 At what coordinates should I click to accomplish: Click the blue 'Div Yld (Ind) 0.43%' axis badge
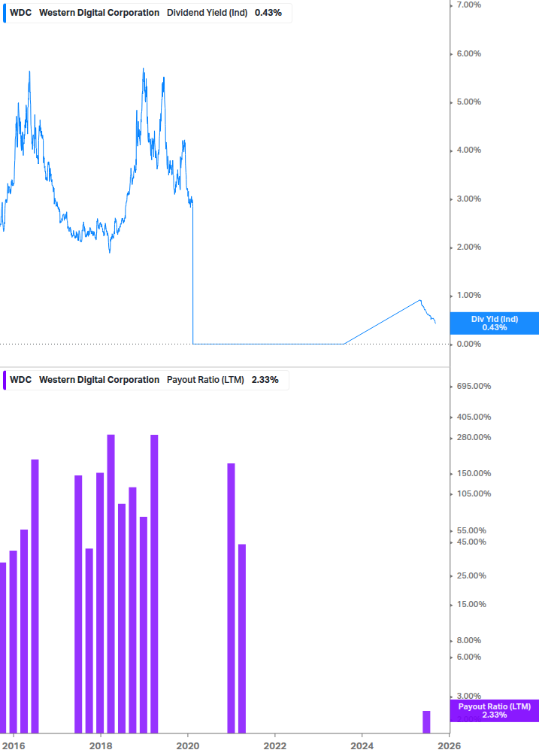(494, 323)
